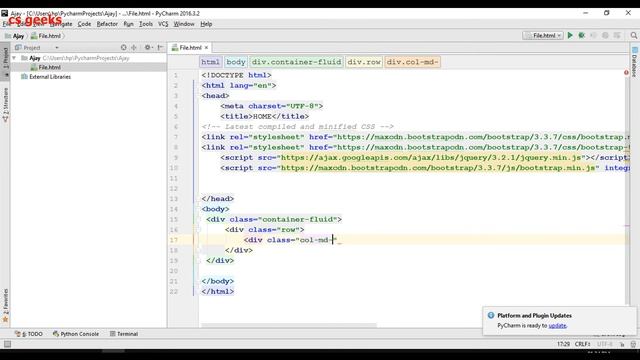This screenshot has width=640, height=360.
Task: Open the Tools menu
Action: click(146, 24)
